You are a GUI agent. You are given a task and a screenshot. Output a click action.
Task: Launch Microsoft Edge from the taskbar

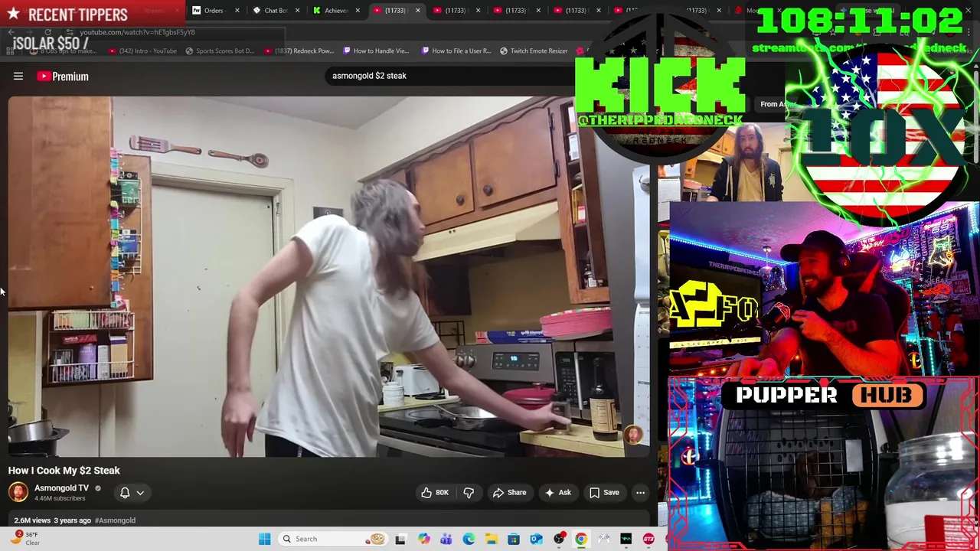469,539
